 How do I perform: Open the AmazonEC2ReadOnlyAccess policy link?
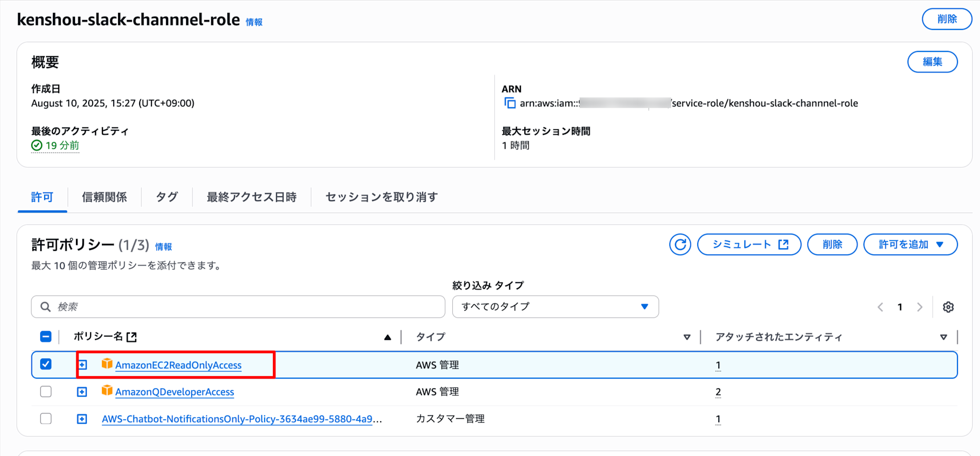(178, 365)
